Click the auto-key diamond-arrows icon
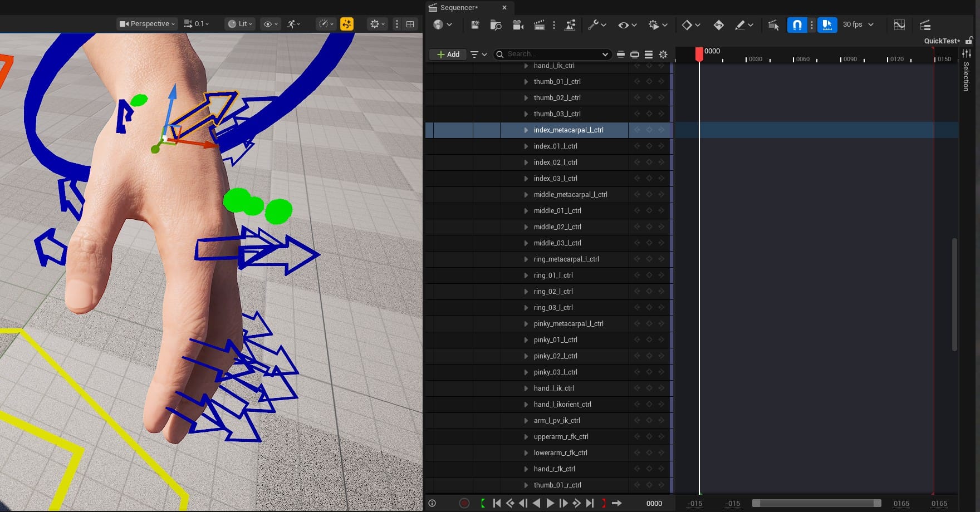 pyautogui.click(x=718, y=25)
